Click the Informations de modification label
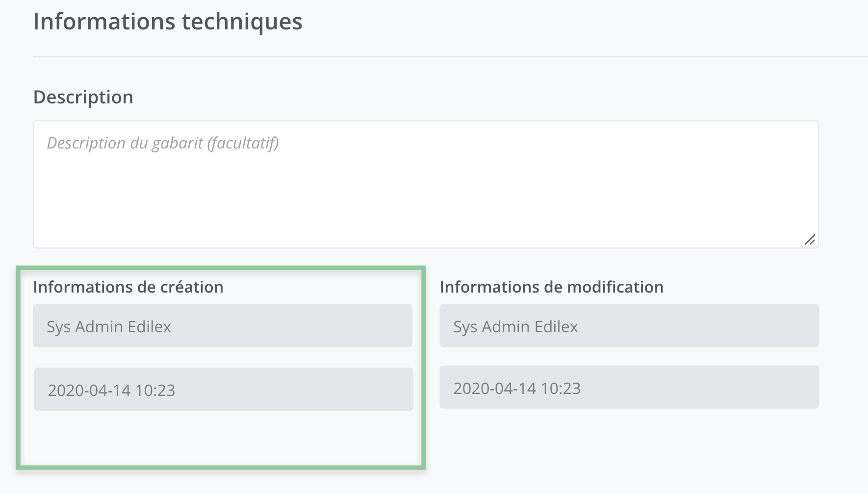868x494 pixels. (x=551, y=287)
